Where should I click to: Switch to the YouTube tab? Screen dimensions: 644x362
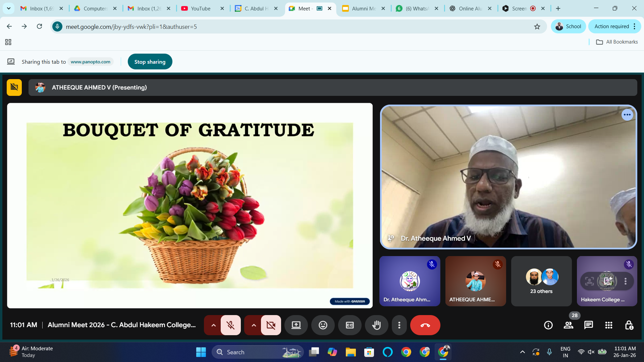[200, 9]
